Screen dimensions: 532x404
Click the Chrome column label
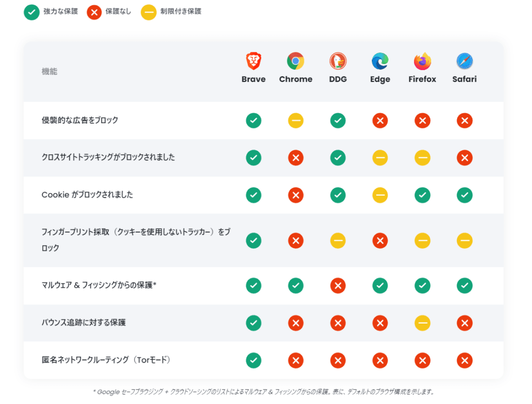pos(296,79)
